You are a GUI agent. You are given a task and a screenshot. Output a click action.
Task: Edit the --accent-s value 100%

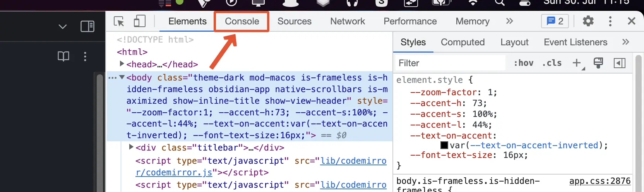483,114
